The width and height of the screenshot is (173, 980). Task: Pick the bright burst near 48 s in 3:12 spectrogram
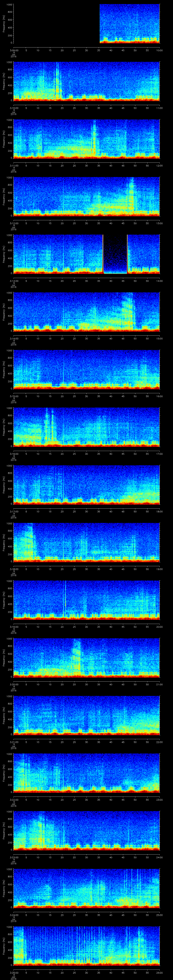pyautogui.click(x=131, y=196)
